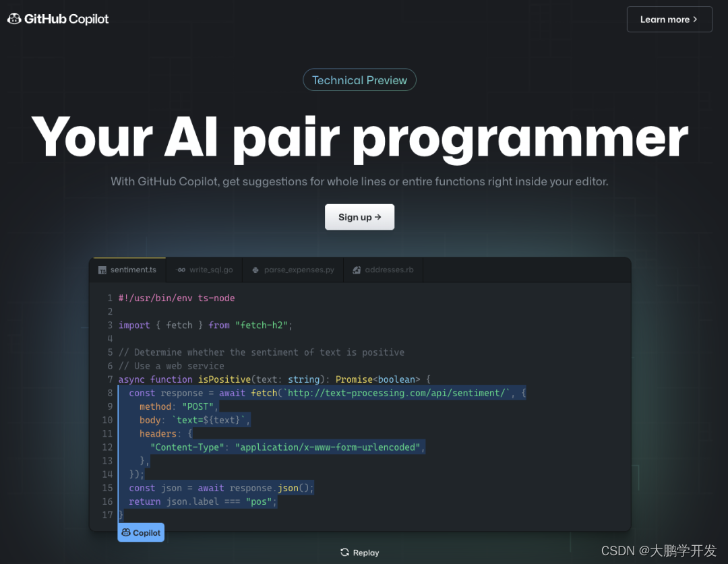The width and height of the screenshot is (728, 564).
Task: Click line number 1 in the gutter
Action: [x=110, y=298]
